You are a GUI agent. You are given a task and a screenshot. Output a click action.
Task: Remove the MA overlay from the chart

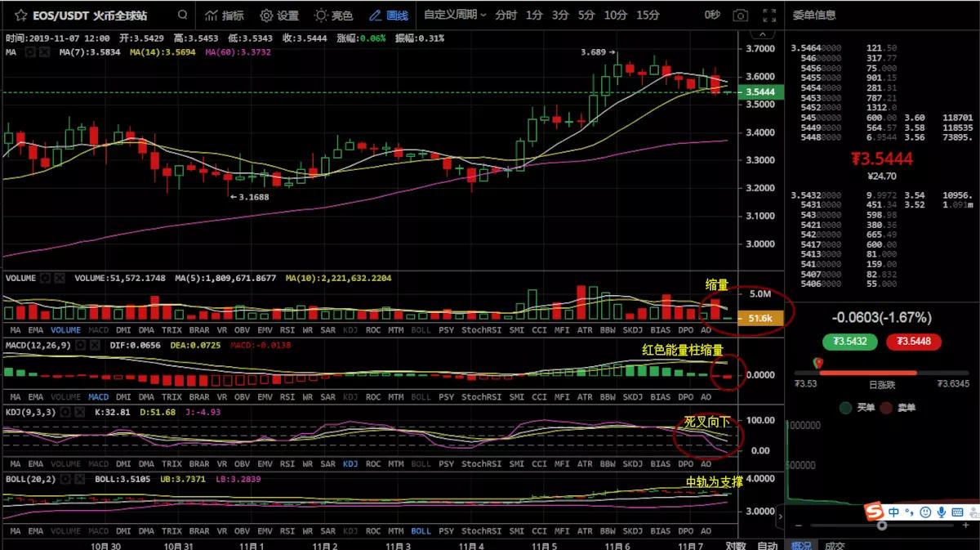44,51
